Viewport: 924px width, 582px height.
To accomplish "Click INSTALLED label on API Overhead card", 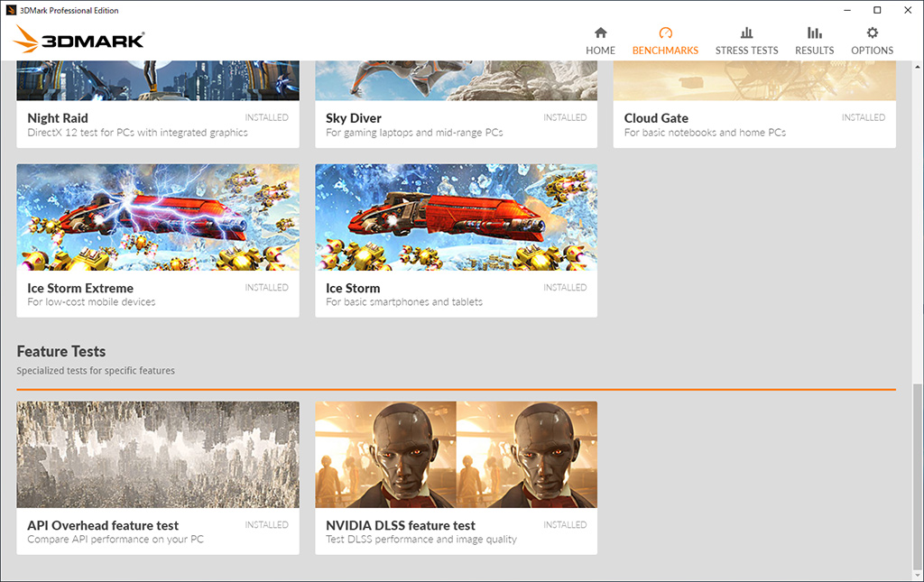I will [267, 525].
